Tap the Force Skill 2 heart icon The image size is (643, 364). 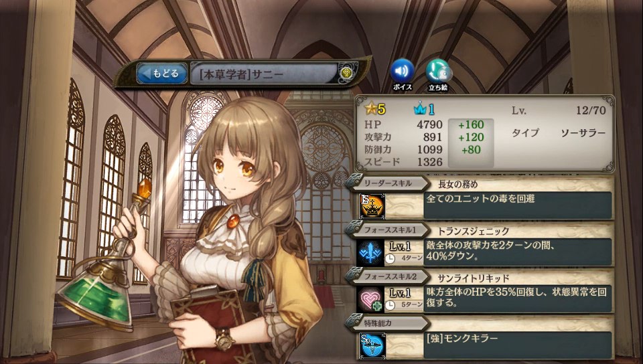coord(372,300)
